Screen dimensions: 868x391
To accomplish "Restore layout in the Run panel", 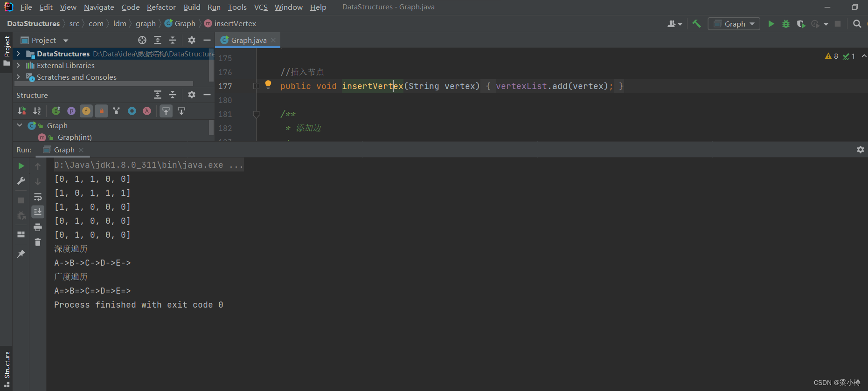I will click(x=21, y=234).
